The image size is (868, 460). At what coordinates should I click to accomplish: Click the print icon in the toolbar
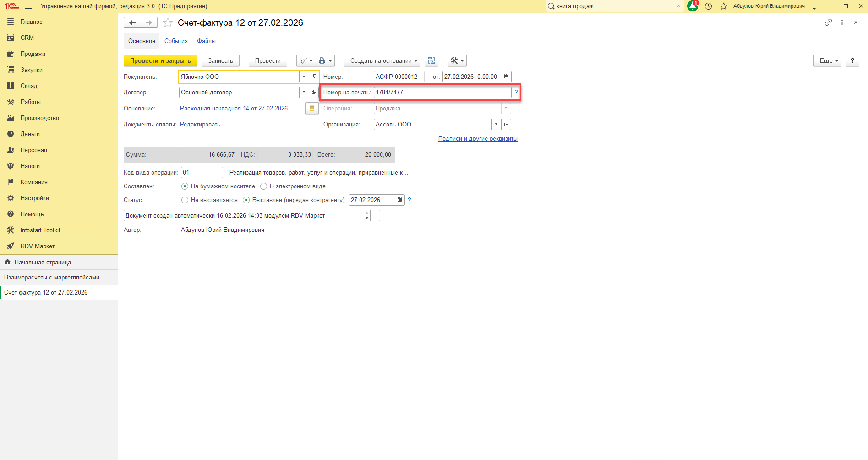[322, 60]
